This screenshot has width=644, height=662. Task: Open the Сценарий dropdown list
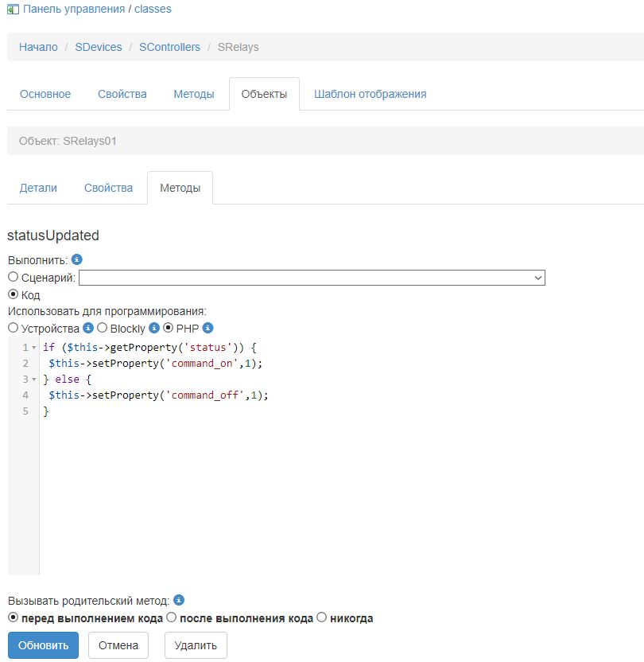tap(312, 278)
